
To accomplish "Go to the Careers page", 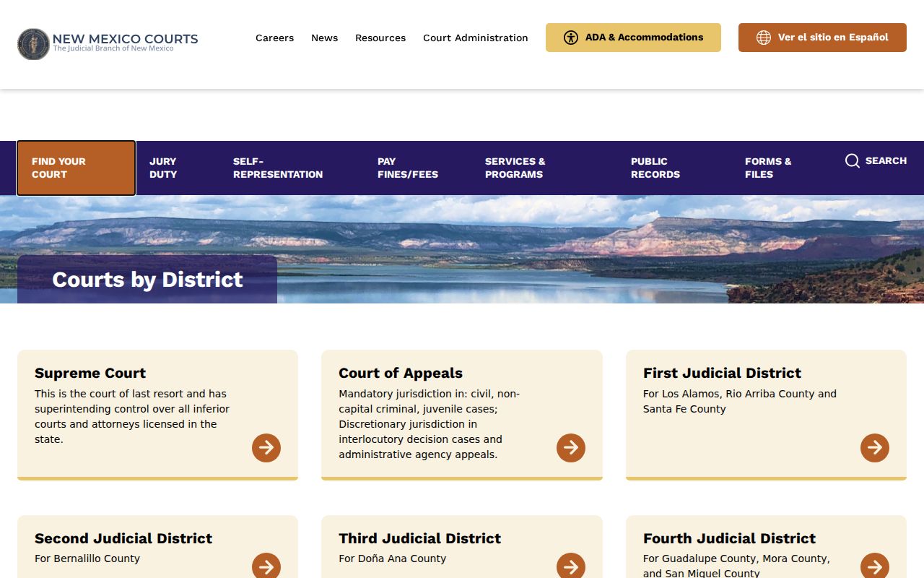I will [x=274, y=38].
